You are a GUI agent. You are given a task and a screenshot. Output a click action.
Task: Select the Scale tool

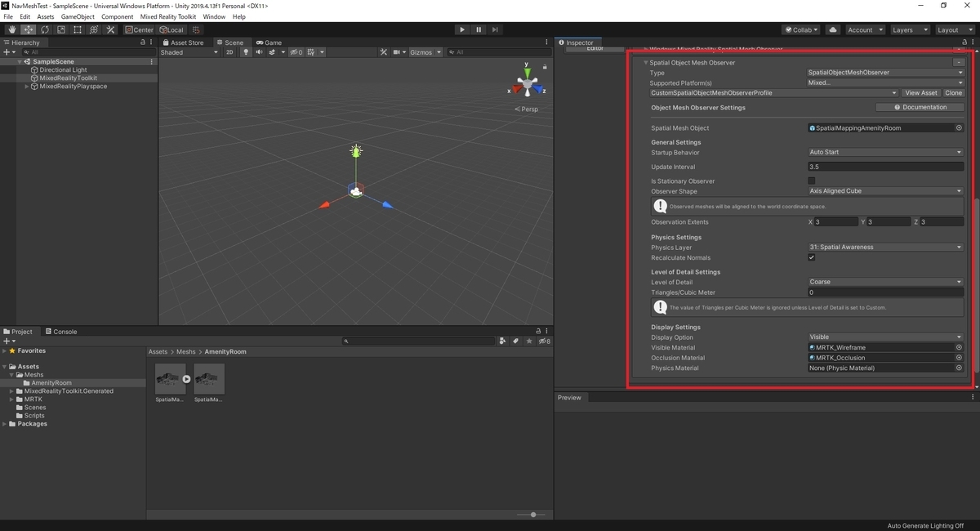coord(60,29)
